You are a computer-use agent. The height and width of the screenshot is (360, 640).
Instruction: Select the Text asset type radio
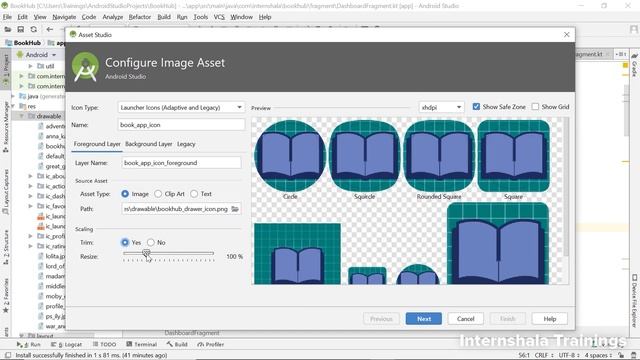click(194, 194)
